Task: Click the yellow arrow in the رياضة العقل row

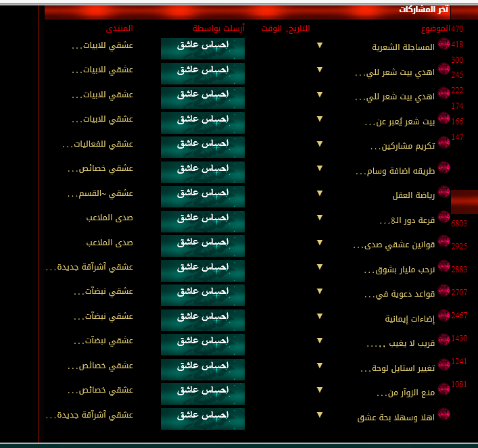Action: click(320, 193)
